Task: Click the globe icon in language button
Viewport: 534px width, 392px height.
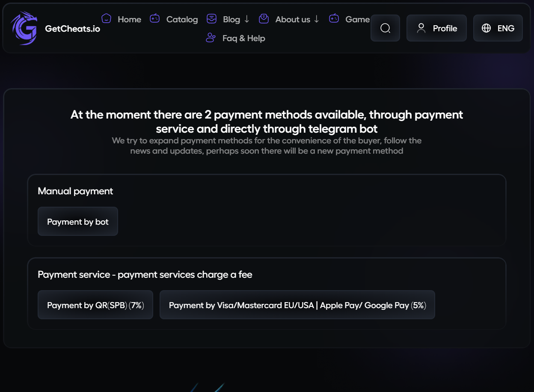Action: click(486, 28)
